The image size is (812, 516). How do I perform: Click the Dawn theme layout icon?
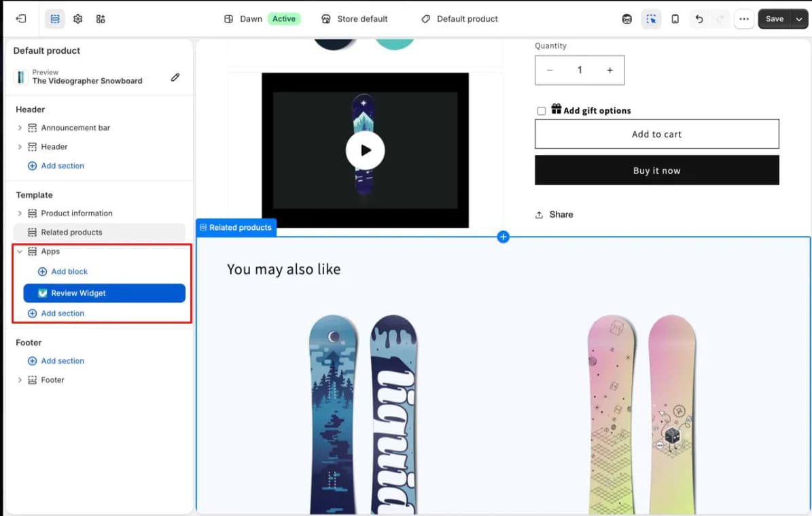(228, 18)
